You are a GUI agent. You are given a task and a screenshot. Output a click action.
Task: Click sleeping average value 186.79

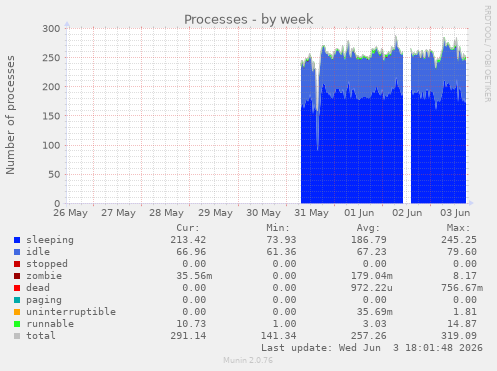point(369,240)
